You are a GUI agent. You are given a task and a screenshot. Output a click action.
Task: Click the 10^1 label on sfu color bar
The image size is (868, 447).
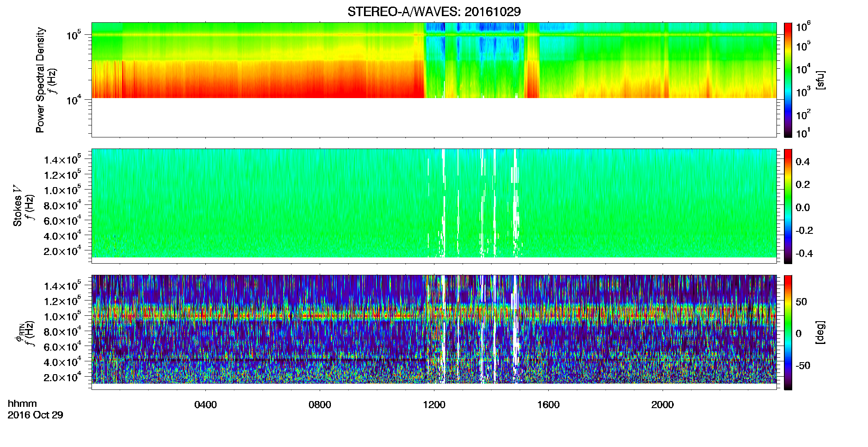pyautogui.click(x=803, y=133)
